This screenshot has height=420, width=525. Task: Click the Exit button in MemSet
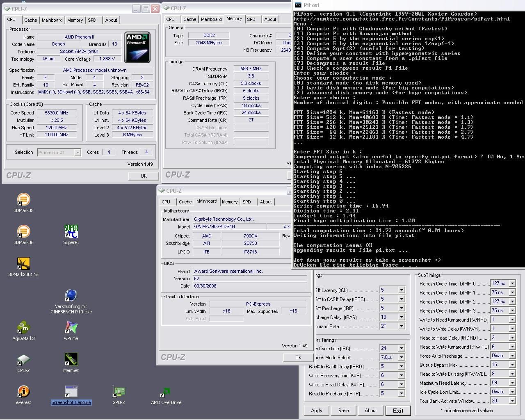[x=398, y=411]
